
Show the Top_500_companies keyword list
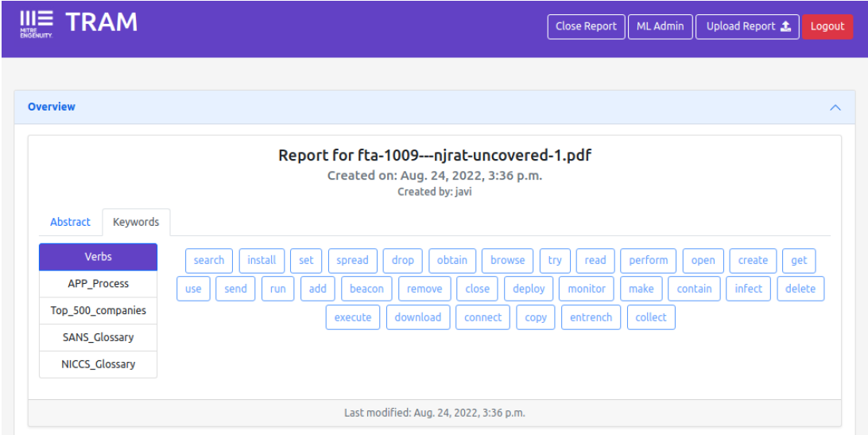[99, 311]
